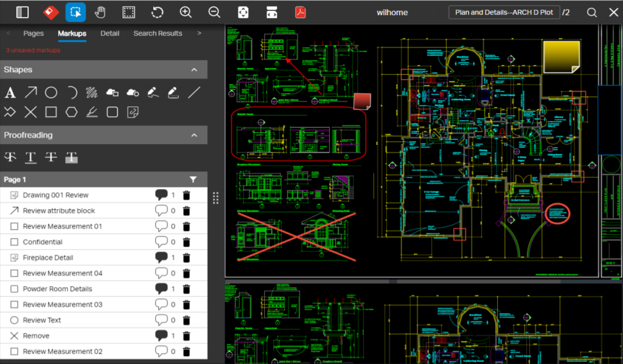623x364 pixels.
Task: Pick the Hexagon polygon shape tool
Action: 72,112
